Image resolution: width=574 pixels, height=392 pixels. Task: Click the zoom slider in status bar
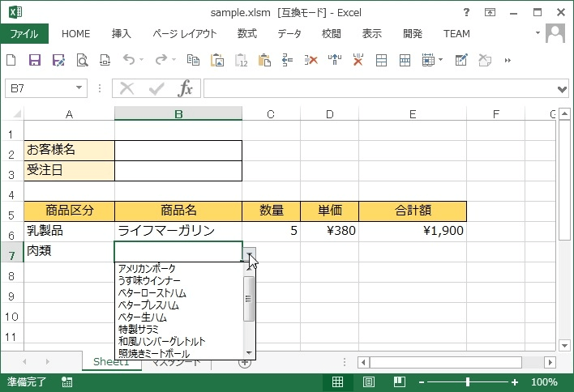[468, 382]
